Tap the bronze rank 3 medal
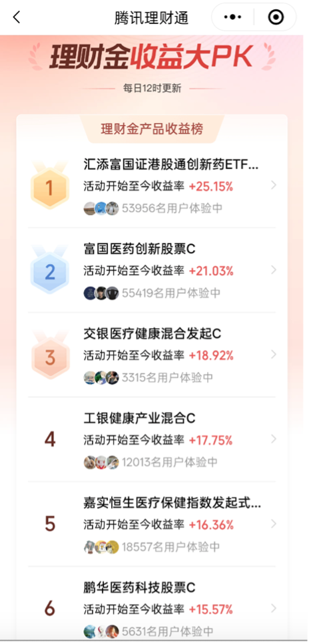 click(50, 355)
